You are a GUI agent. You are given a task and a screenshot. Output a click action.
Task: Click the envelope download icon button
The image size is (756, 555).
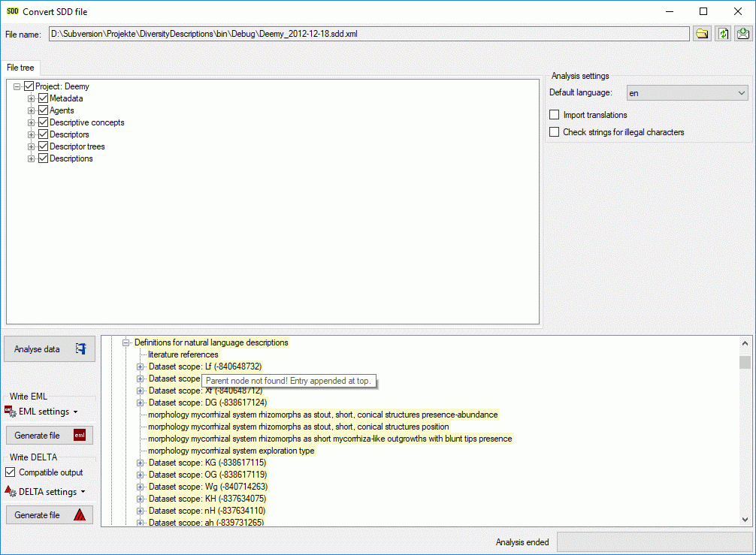coord(743,34)
